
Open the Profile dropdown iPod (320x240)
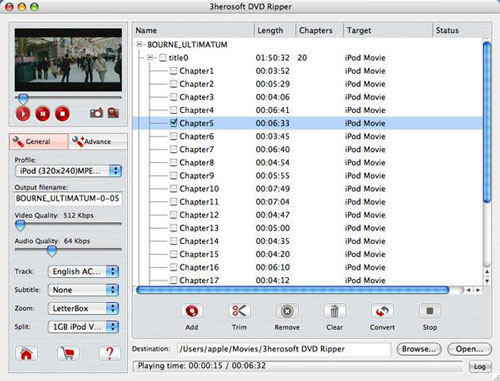69,171
